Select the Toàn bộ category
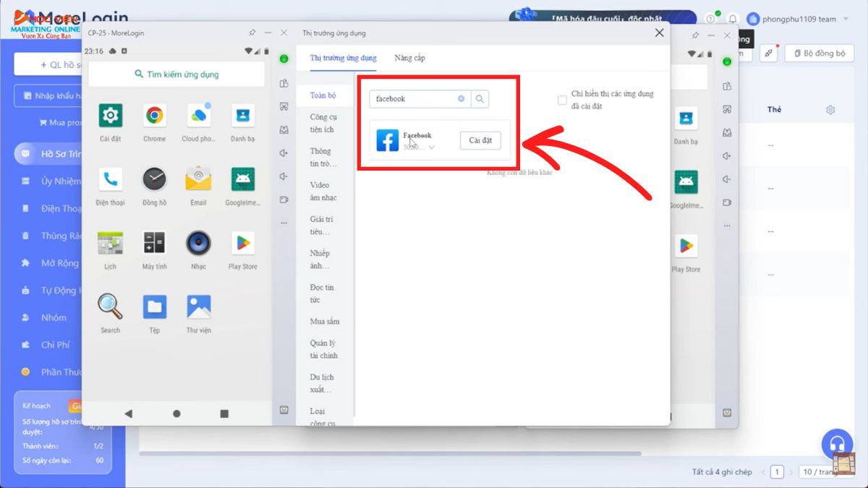 click(323, 95)
